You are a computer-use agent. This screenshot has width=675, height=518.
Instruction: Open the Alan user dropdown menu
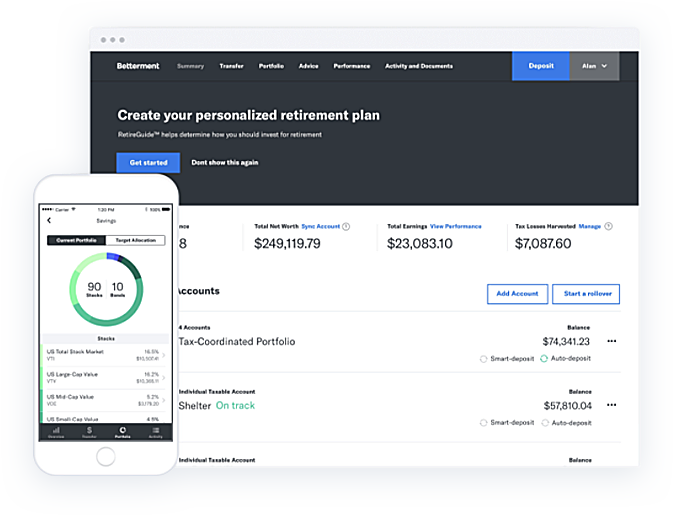pyautogui.click(x=594, y=66)
